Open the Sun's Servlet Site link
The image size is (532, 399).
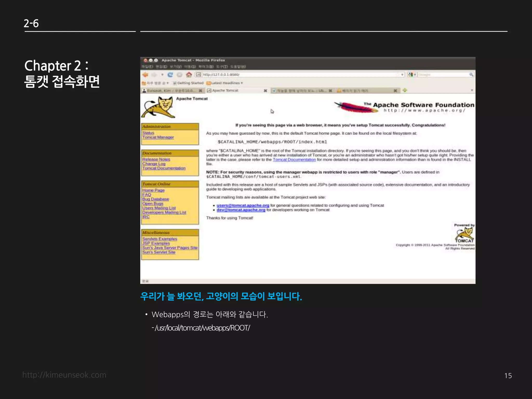point(159,252)
